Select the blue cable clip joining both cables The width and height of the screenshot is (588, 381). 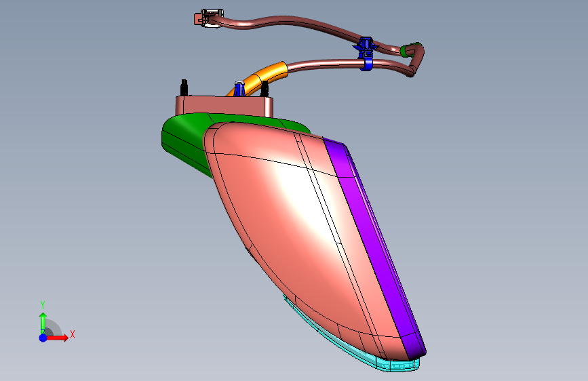pos(366,54)
